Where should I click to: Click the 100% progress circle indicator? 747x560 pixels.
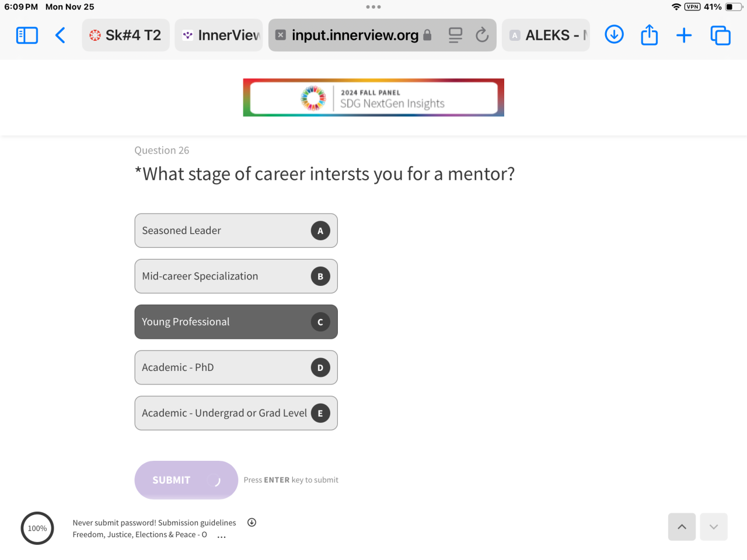click(37, 528)
